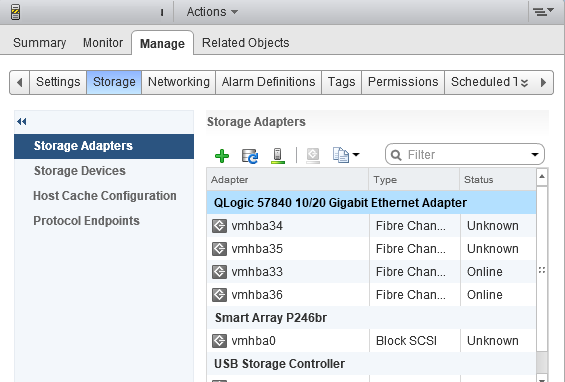Sort by the Adapter column header

(288, 179)
